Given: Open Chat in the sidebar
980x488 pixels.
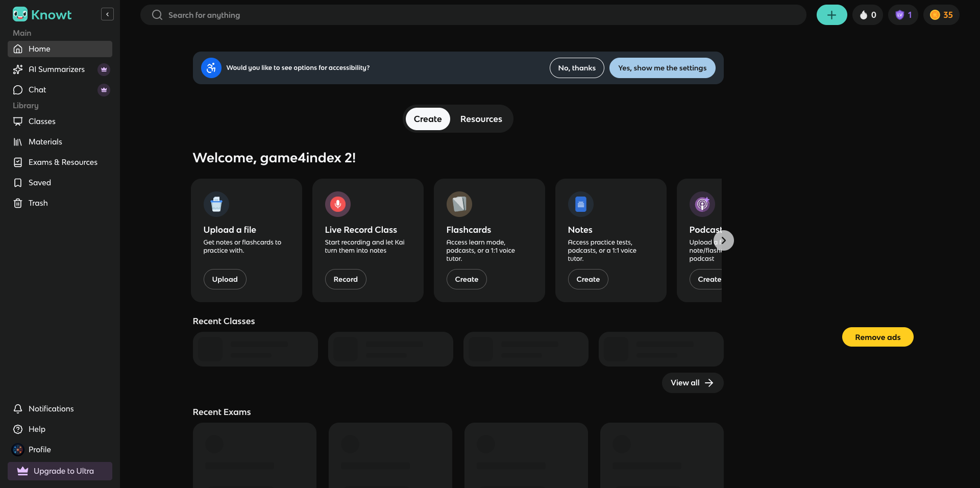Looking at the screenshot, I should click(x=36, y=90).
